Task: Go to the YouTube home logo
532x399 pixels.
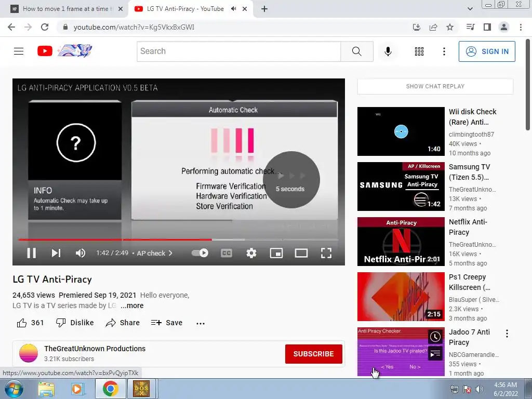Action: (x=64, y=51)
